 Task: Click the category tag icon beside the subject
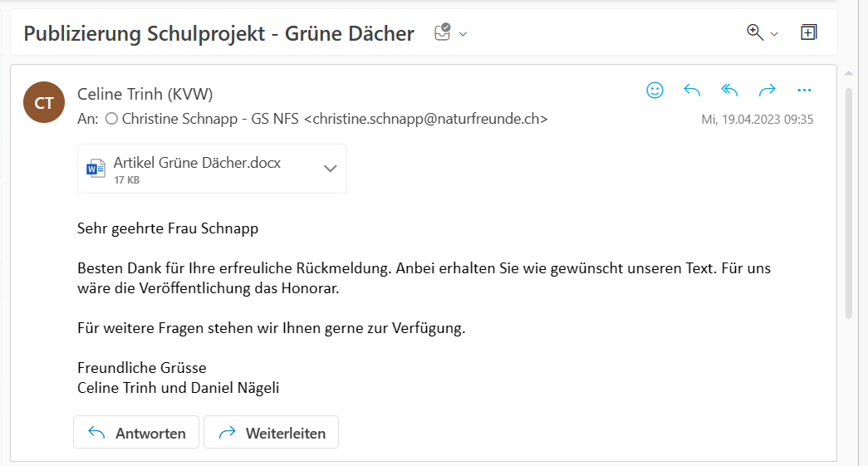pyautogui.click(x=443, y=32)
